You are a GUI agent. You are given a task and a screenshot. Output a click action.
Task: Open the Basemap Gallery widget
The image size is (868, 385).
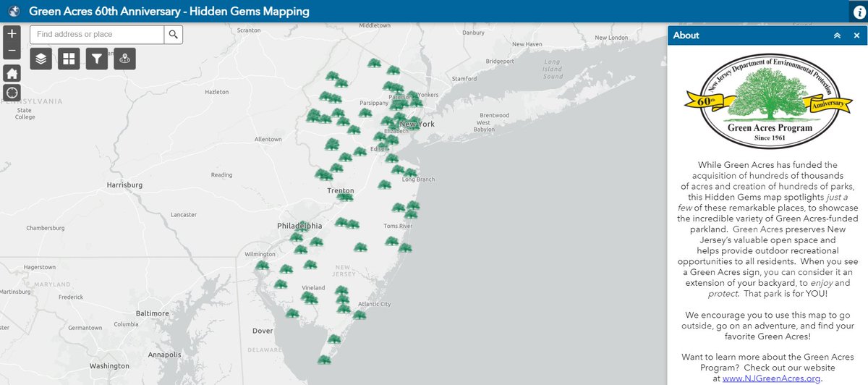[69, 59]
